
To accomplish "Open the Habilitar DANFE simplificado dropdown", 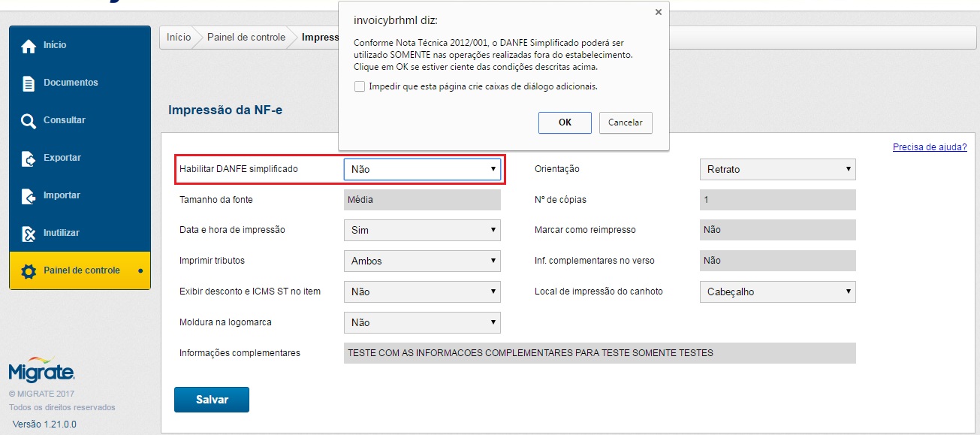I will click(x=422, y=169).
